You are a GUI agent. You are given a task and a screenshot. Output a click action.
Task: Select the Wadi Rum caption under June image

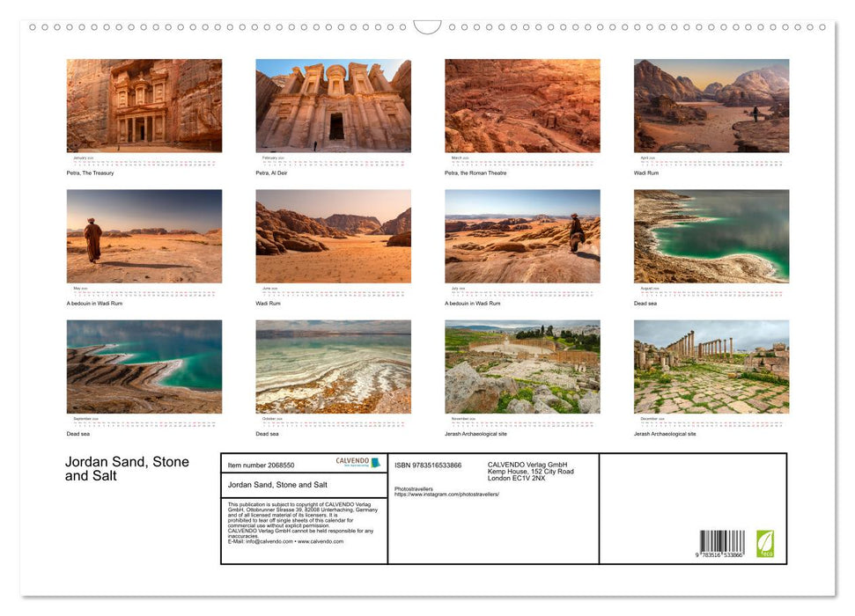click(x=267, y=302)
